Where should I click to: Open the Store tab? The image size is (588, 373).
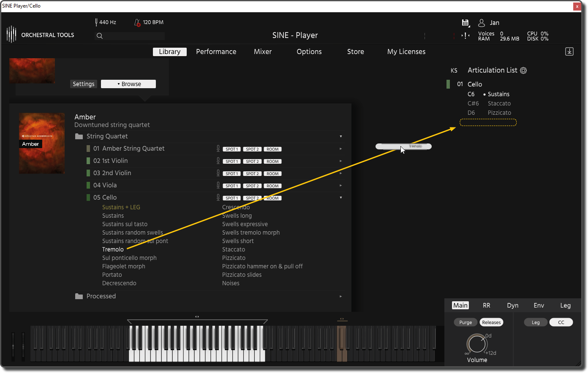coord(356,51)
